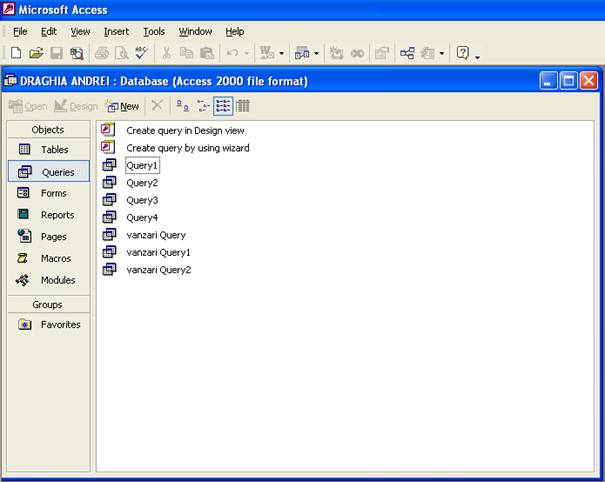This screenshot has width=605, height=482.
Task: Switch to Details view
Action: [243, 106]
